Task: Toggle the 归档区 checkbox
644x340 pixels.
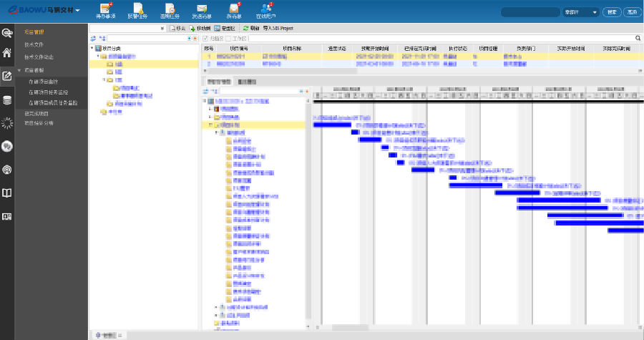Action: tap(207, 38)
